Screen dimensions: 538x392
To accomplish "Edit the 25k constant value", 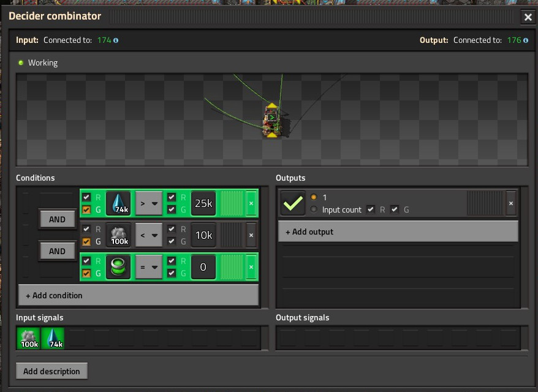I will click(203, 203).
